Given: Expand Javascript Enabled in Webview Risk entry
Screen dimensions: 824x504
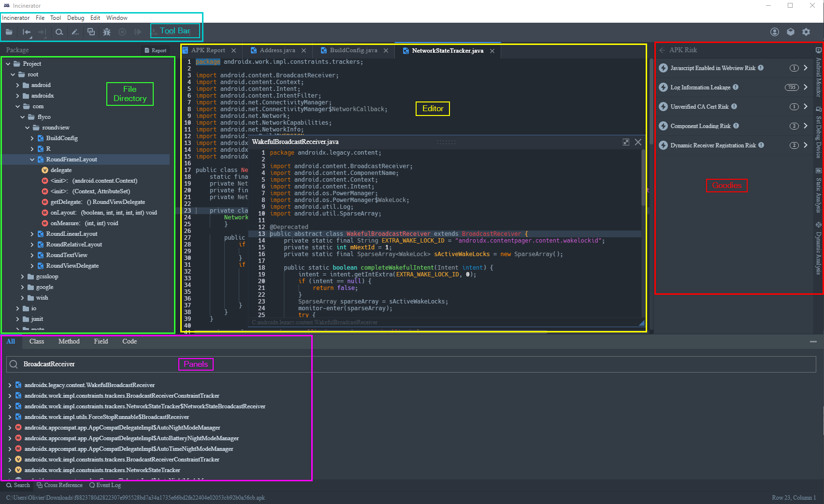Looking at the screenshot, I should 806,68.
